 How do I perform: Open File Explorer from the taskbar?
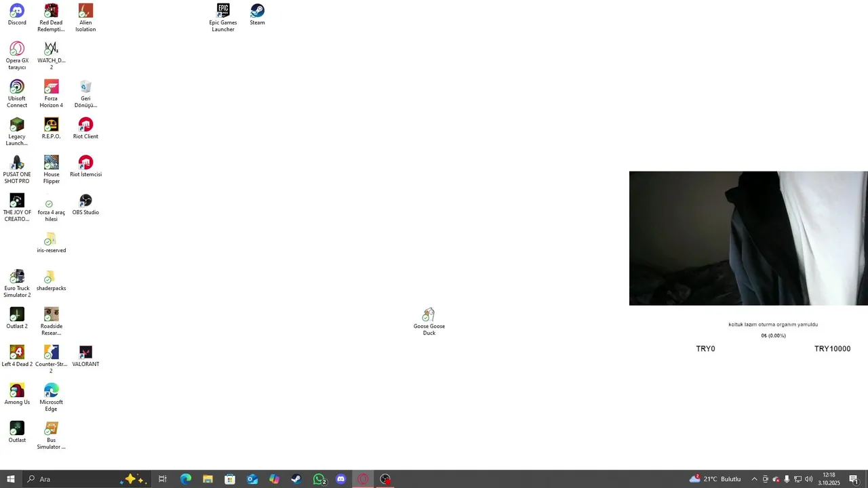click(x=208, y=479)
